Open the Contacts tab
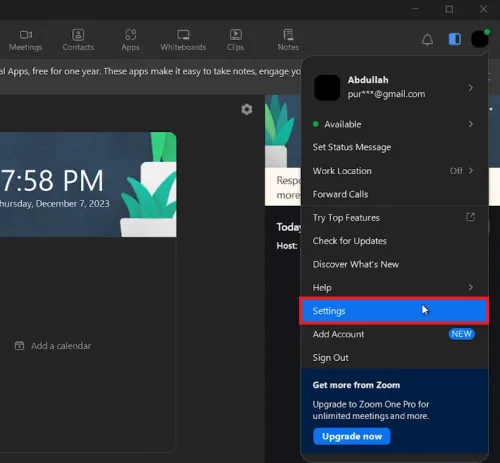Screen dimensions: 500x463 78,40
